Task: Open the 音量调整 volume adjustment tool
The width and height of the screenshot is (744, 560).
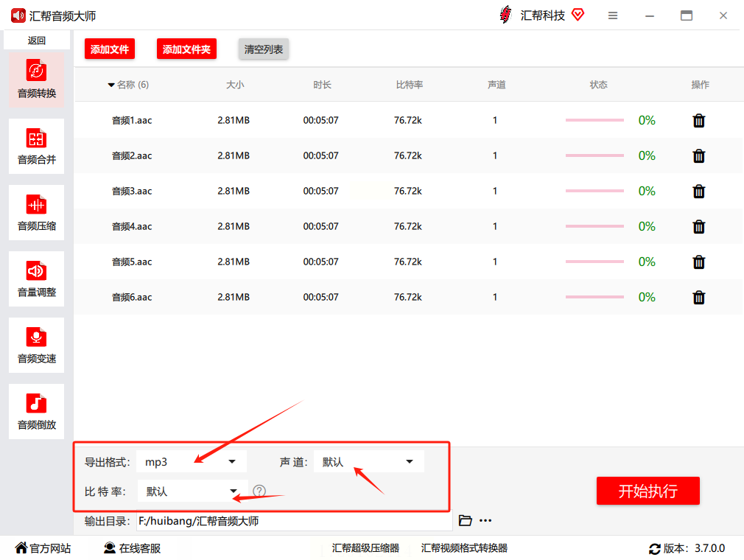Action: [x=37, y=279]
